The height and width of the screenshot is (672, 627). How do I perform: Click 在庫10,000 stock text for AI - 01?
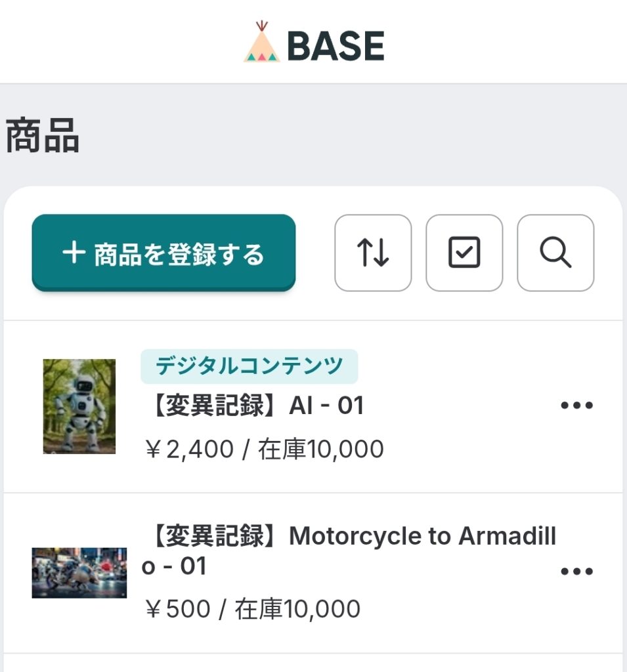coord(321,450)
